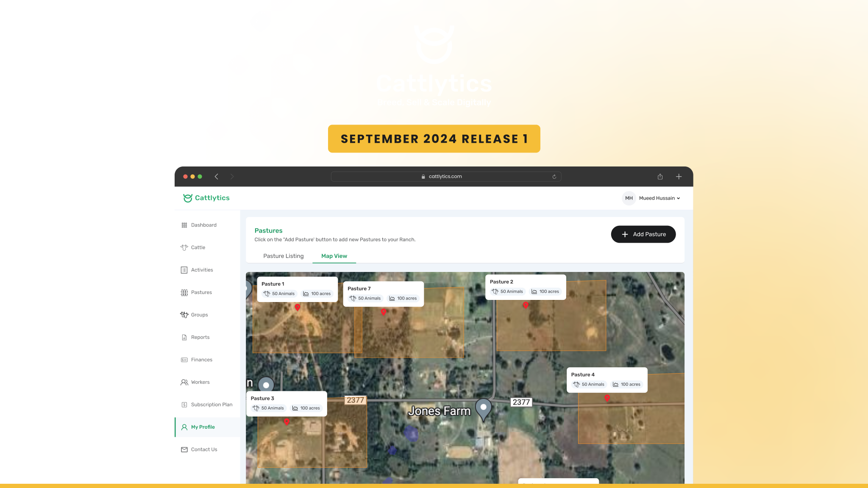The width and height of the screenshot is (868, 488).
Task: Select the Pastures fence icon in sidebar
Action: tap(184, 292)
